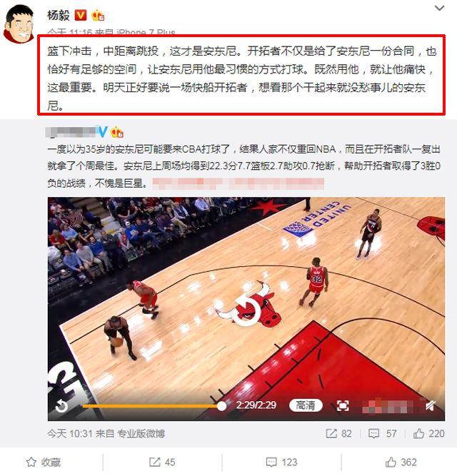
Task: Enter fullscreen with the video fullscreen icon
Action: pos(343,405)
